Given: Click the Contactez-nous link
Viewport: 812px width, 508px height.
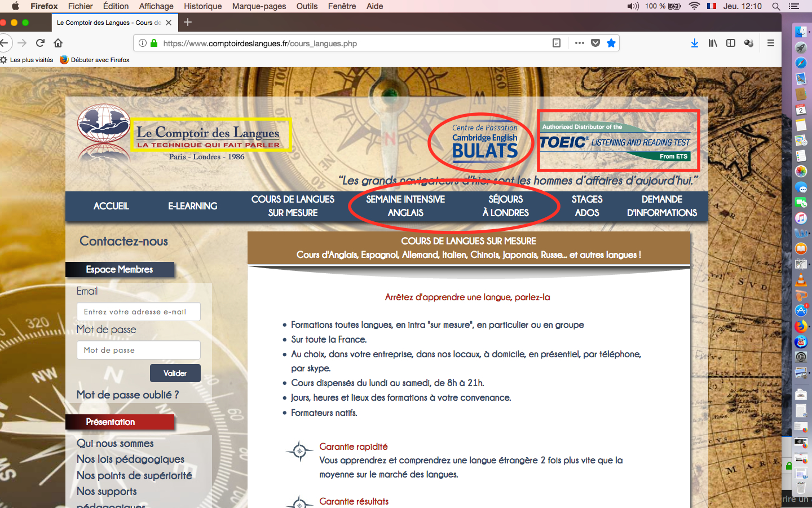Looking at the screenshot, I should tap(123, 241).
